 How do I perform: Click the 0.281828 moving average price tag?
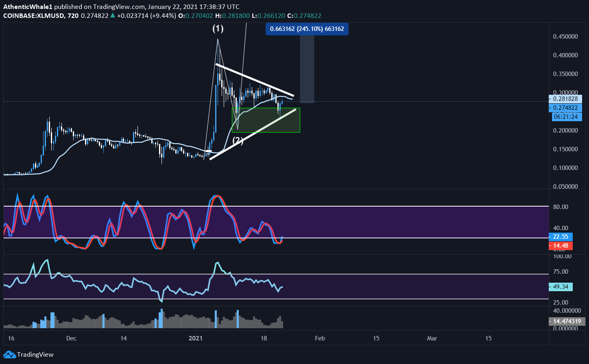pos(565,99)
